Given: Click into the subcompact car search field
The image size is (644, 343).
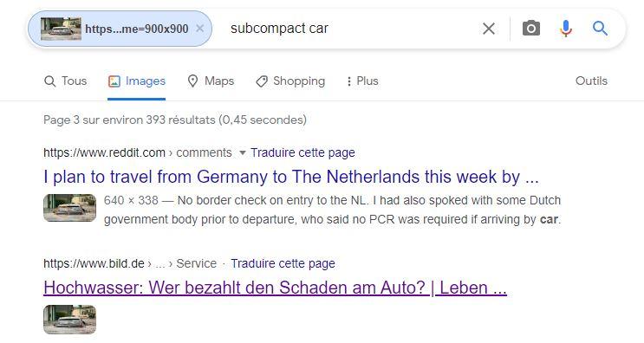Looking at the screenshot, I should [x=349, y=29].
